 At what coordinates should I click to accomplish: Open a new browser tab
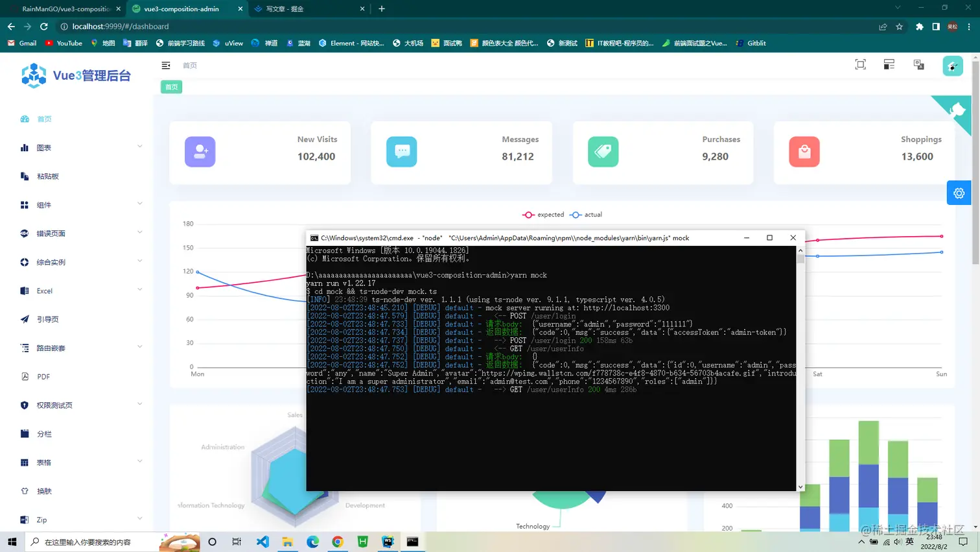coord(382,8)
